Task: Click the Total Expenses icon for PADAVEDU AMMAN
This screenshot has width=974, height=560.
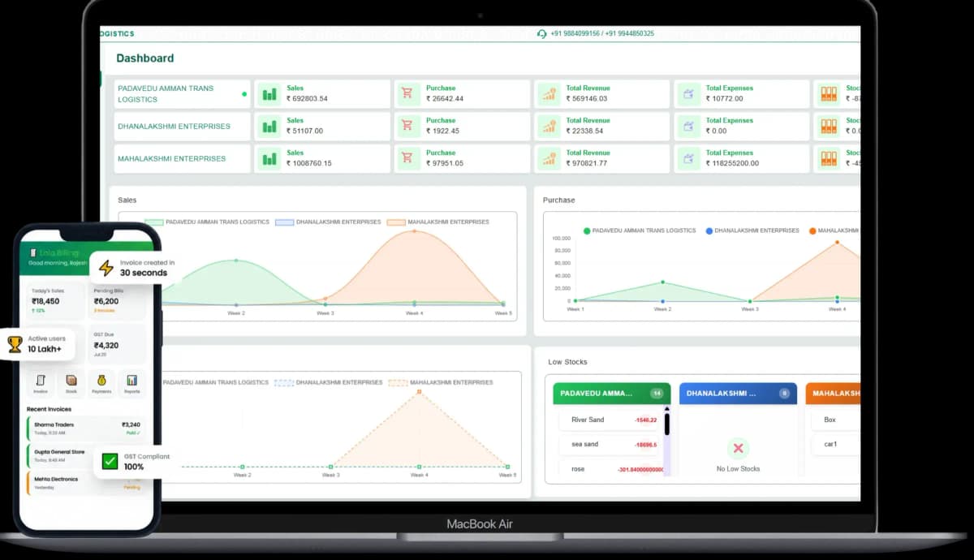Action: [x=688, y=94]
